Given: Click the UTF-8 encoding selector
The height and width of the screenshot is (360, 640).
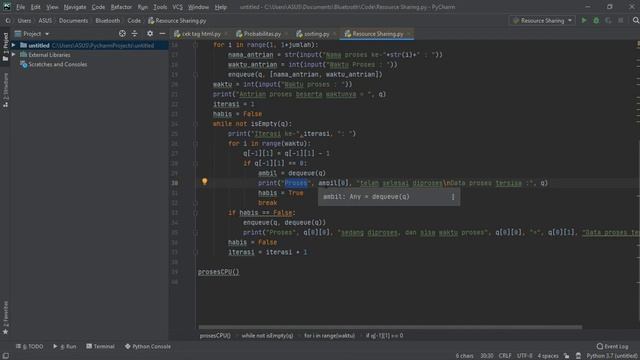Looking at the screenshot, I should 524,356.
